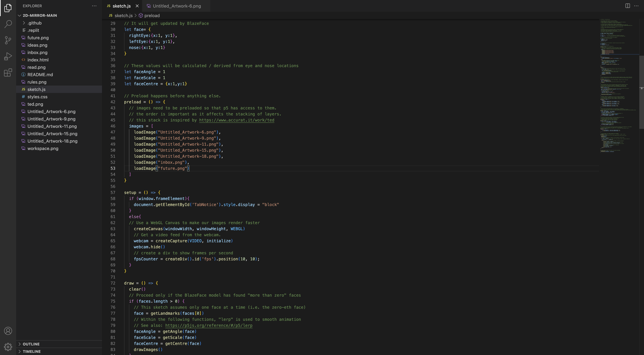
Task: Open the Search view in activity bar
Action: [8, 24]
